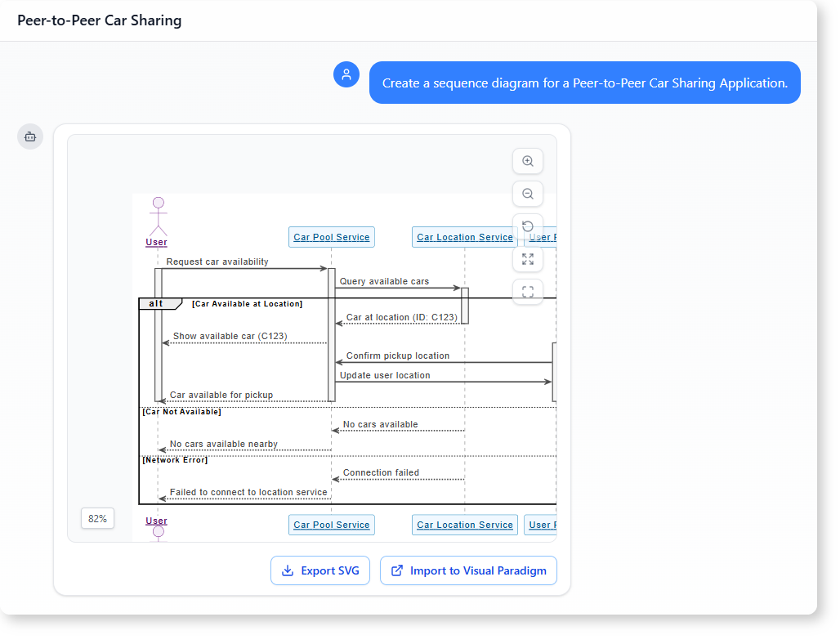Click the four-arrow fit-to-view icon
840x644 pixels.
(x=528, y=259)
